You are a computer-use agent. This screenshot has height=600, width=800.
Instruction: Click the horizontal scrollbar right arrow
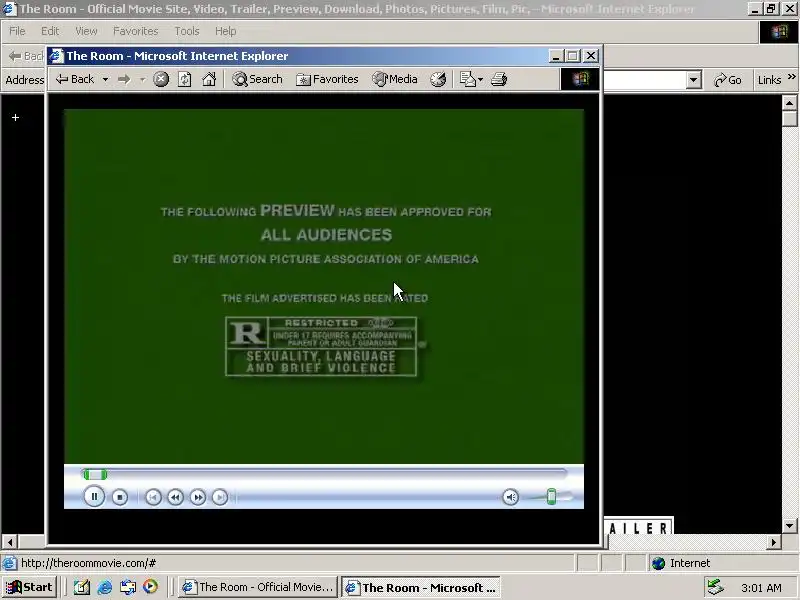(774, 542)
